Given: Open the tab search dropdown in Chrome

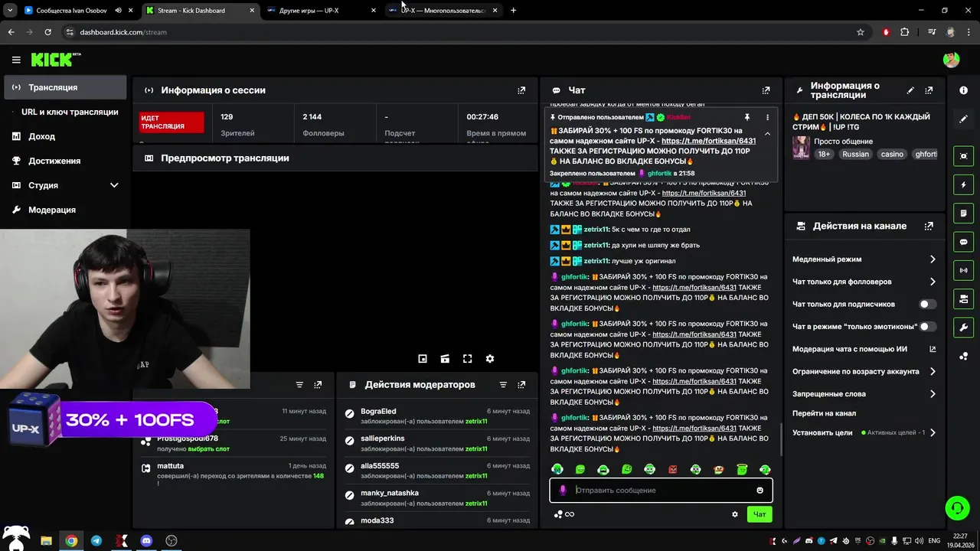Looking at the screenshot, I should pos(10,11).
